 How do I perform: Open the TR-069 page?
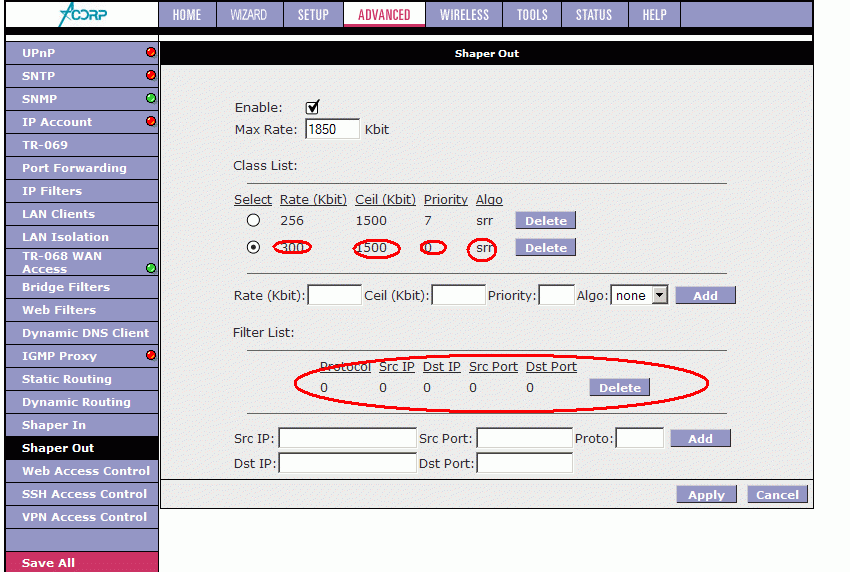coord(82,145)
